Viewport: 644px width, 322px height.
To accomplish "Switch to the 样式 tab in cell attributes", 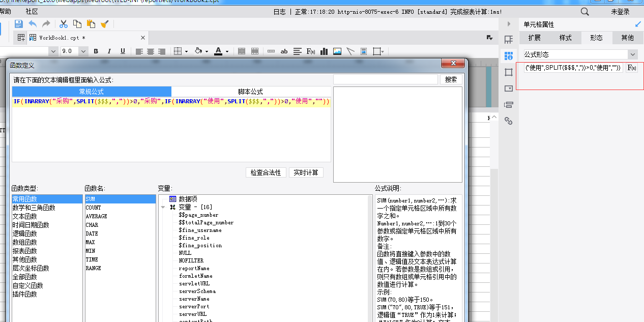I will [x=566, y=38].
